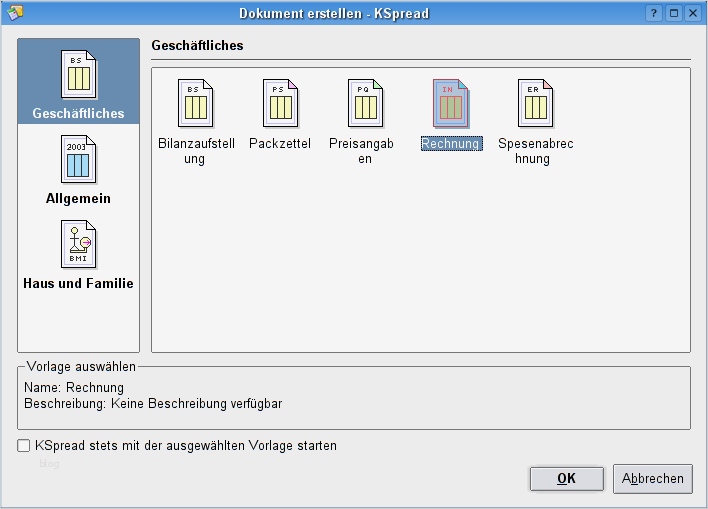Choose the Preisangaben template icon

pyautogui.click(x=365, y=103)
